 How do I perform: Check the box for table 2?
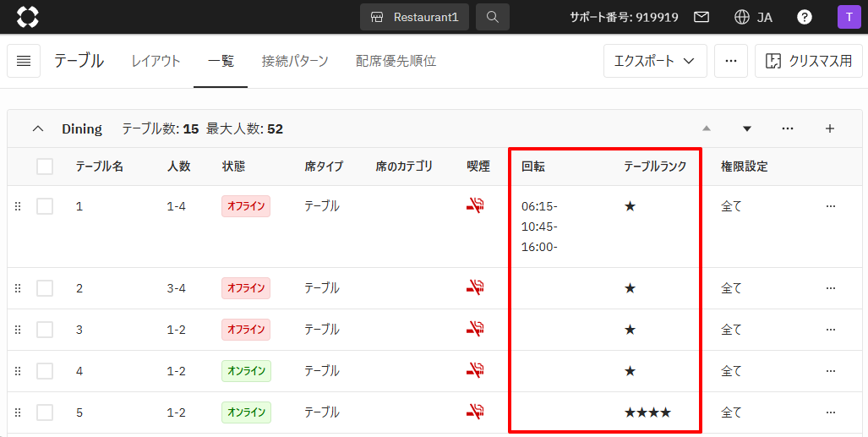[x=45, y=288]
